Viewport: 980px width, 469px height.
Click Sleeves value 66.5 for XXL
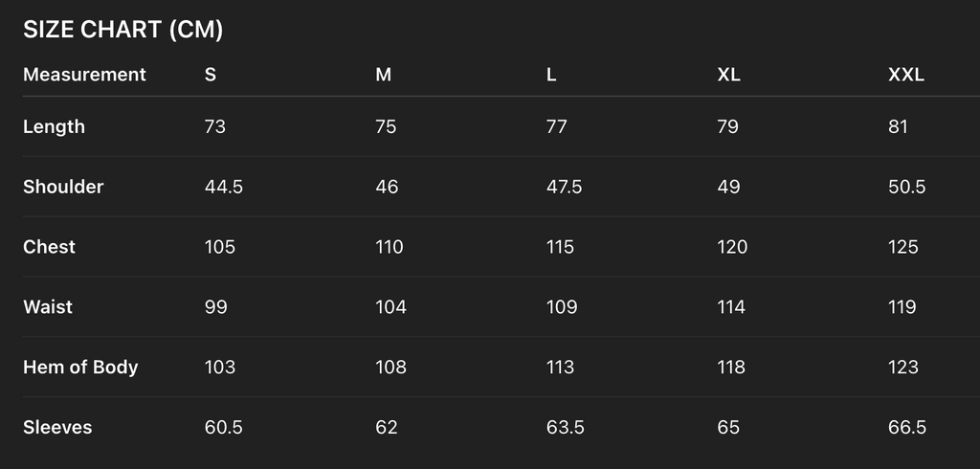[x=906, y=428]
